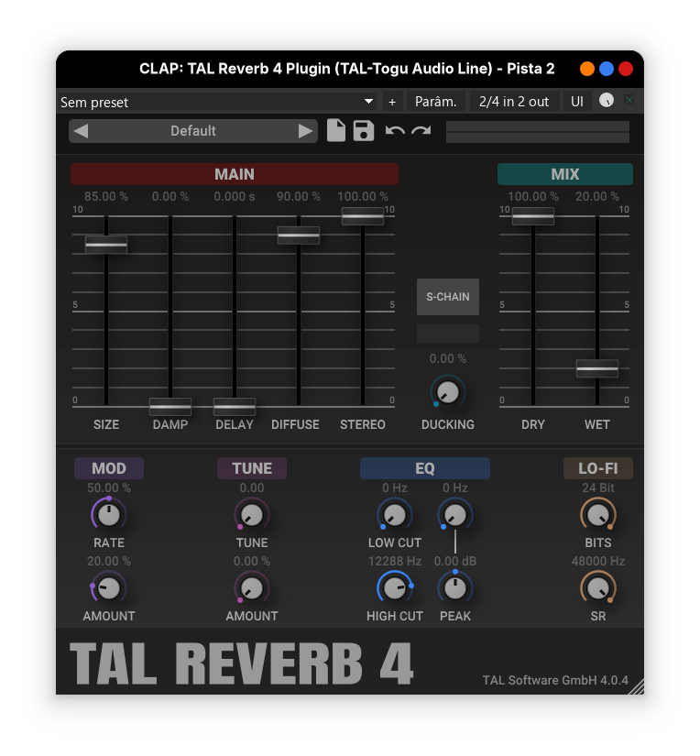The image size is (700, 756).
Task: Click the STEREO fader handle
Action: tap(363, 216)
